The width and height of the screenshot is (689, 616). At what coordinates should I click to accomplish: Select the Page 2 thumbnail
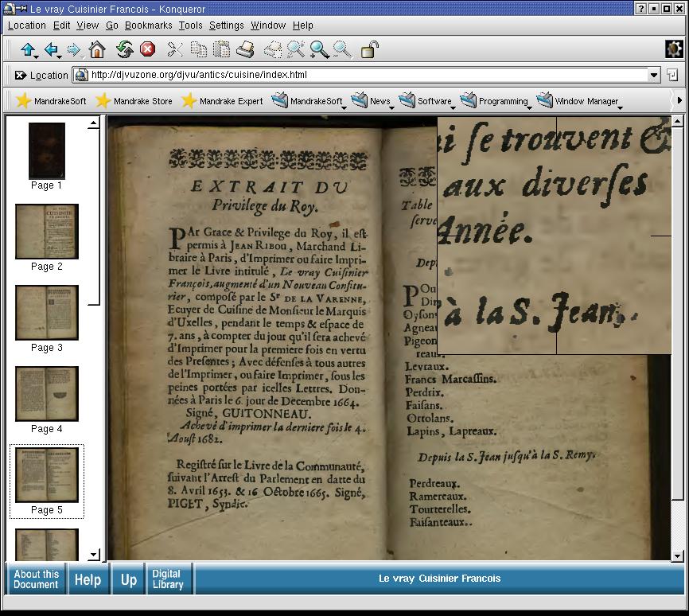47,232
